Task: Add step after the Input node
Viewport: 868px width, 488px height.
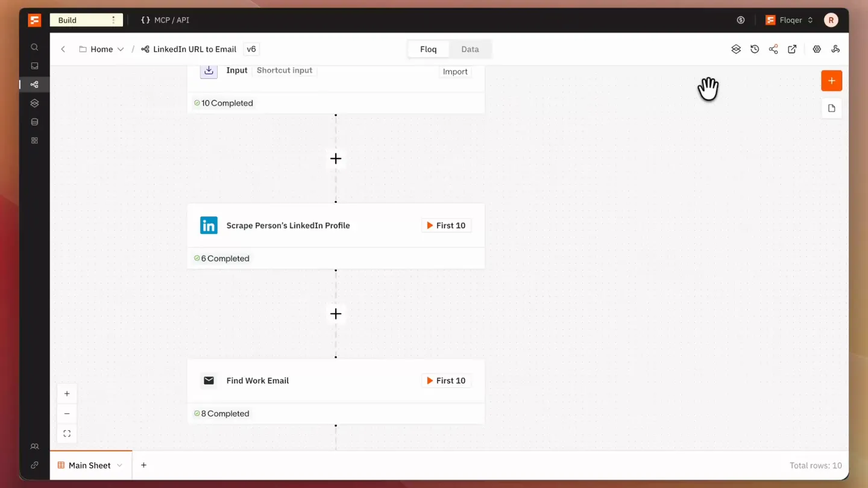Action: (x=336, y=158)
